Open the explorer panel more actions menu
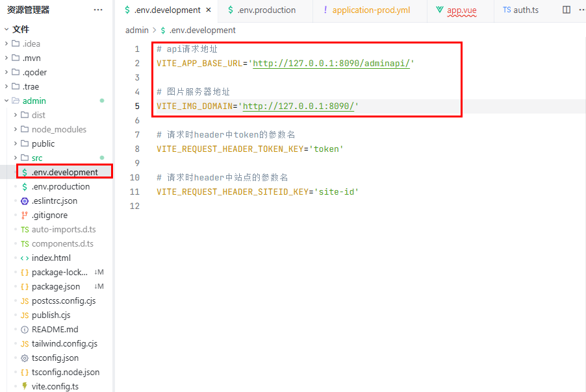Viewport: 586px width, 392px height. [98, 10]
